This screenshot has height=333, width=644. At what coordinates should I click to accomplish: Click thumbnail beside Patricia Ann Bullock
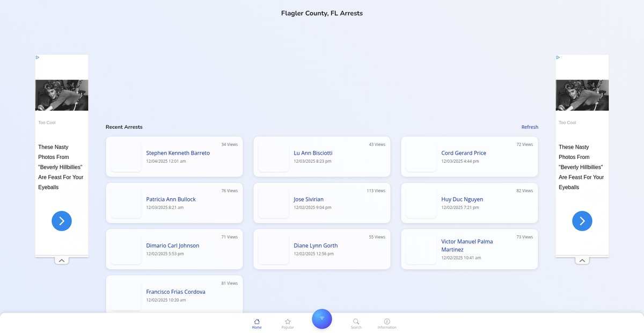pyautogui.click(x=126, y=203)
